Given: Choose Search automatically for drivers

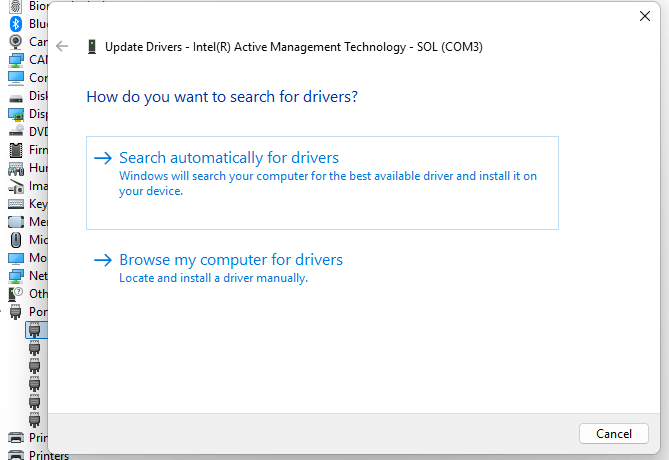Looking at the screenshot, I should point(229,158).
